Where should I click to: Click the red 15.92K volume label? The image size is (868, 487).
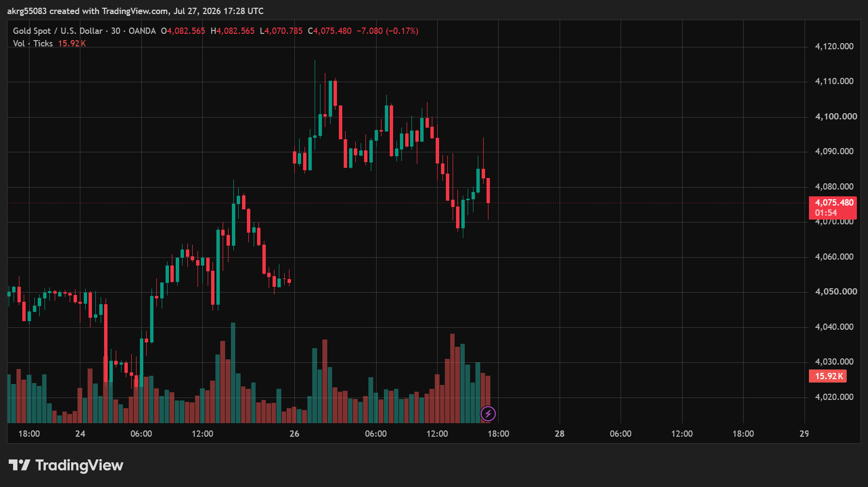coord(828,376)
